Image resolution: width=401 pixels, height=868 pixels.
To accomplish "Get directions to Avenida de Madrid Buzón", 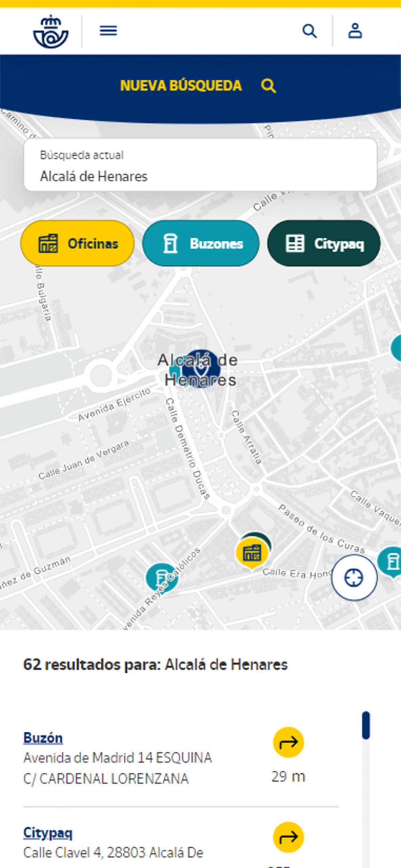I will tap(289, 742).
